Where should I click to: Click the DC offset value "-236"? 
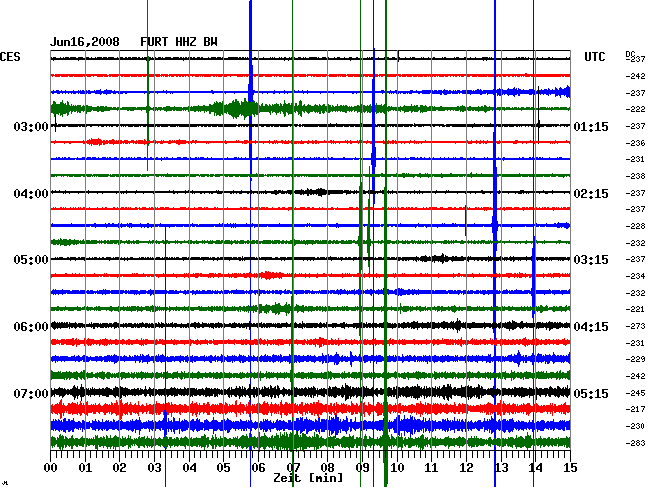click(x=635, y=143)
